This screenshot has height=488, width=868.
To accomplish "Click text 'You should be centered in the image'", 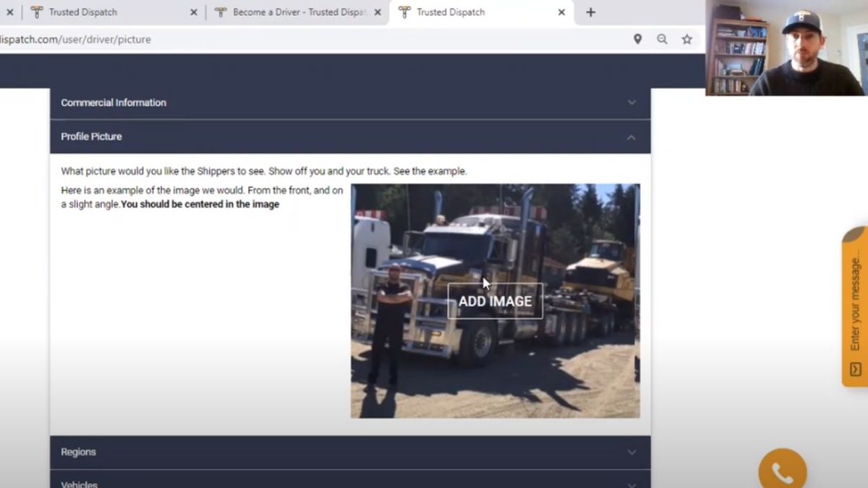I will point(200,205).
